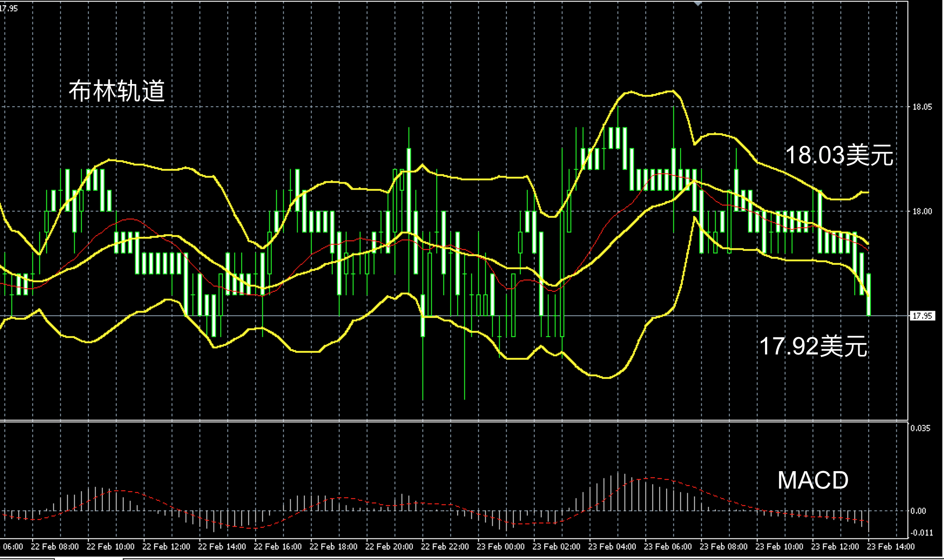This screenshot has width=944, height=560.
Task: Click the 18.00 price axis label
Action: pos(922,212)
